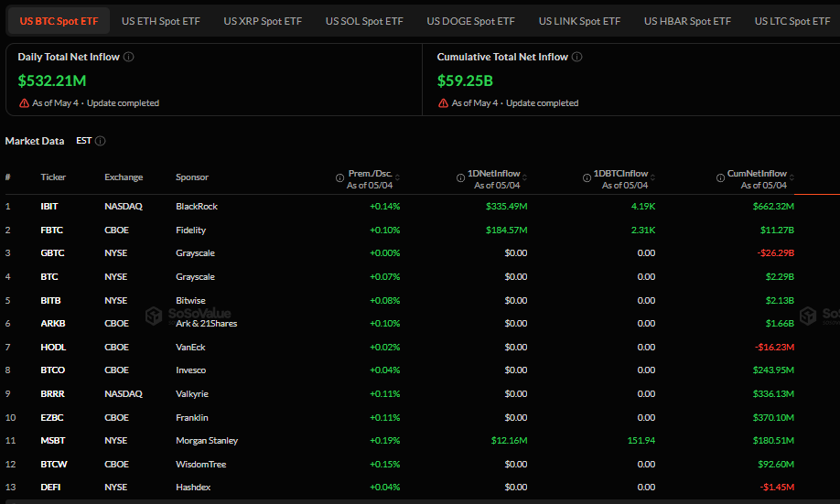Switch to US DOGE Spot ETF tab
This screenshot has height=504, width=840.
pos(470,21)
